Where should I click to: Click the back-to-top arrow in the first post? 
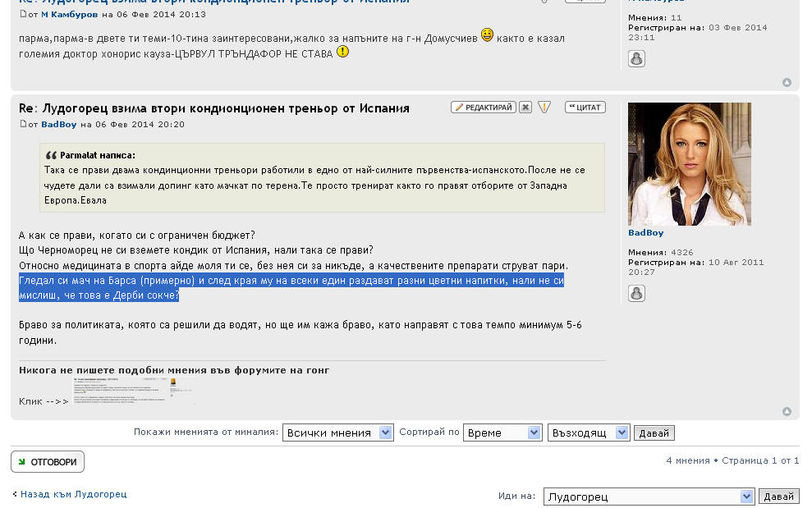click(787, 82)
